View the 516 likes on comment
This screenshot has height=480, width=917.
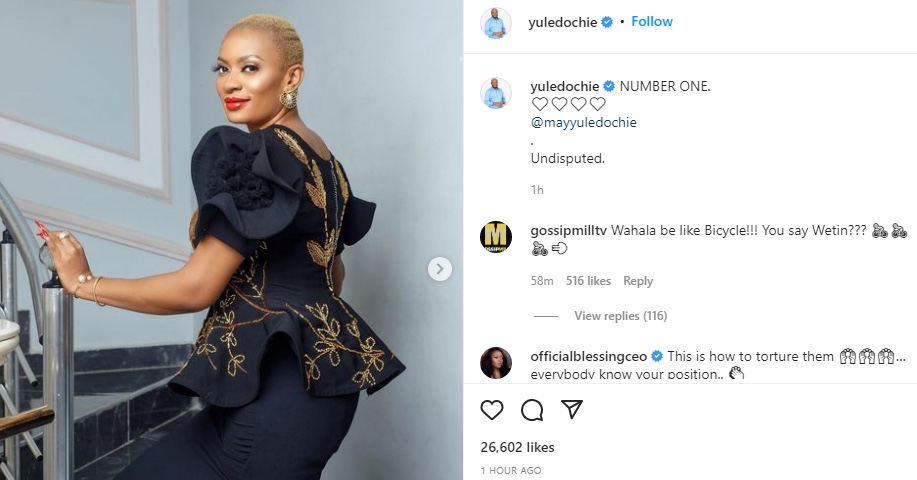pyautogui.click(x=588, y=281)
